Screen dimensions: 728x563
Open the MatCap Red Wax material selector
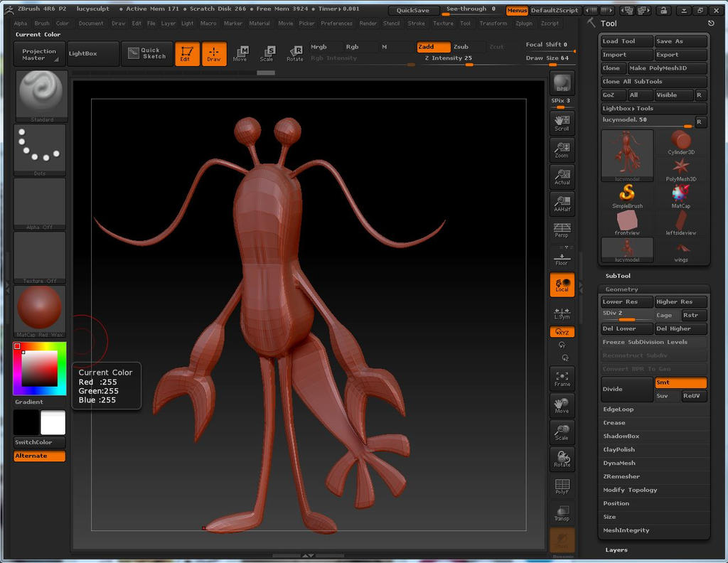click(x=40, y=311)
